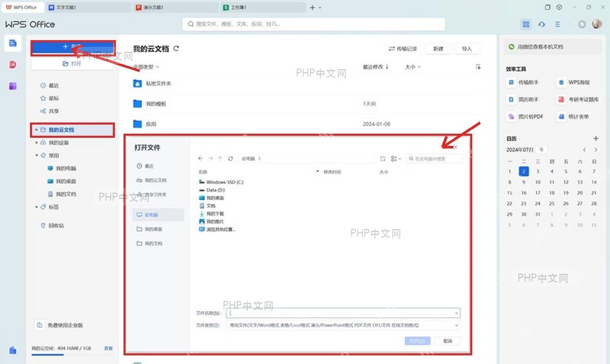Switch to the 演示文稿1 tab

(x=176, y=8)
